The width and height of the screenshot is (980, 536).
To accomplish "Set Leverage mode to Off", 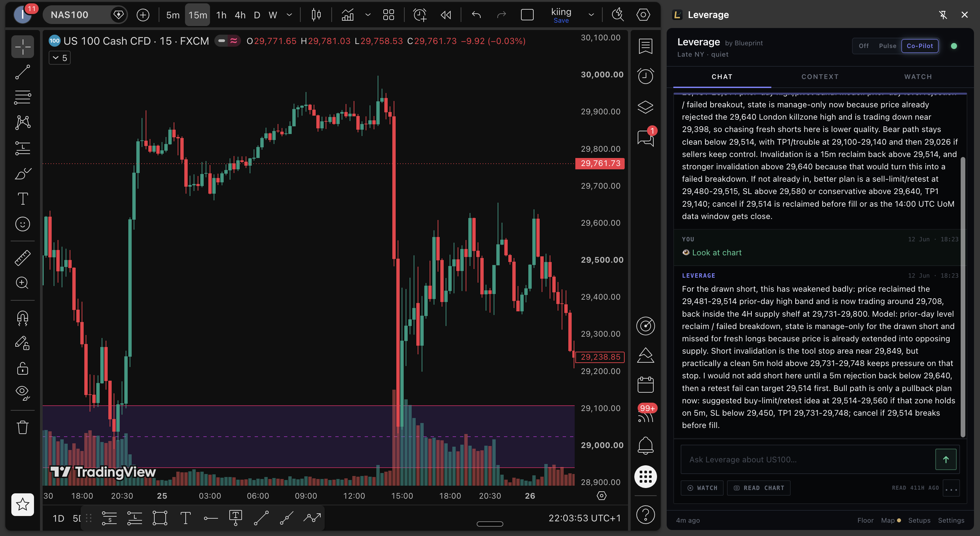I will (864, 46).
